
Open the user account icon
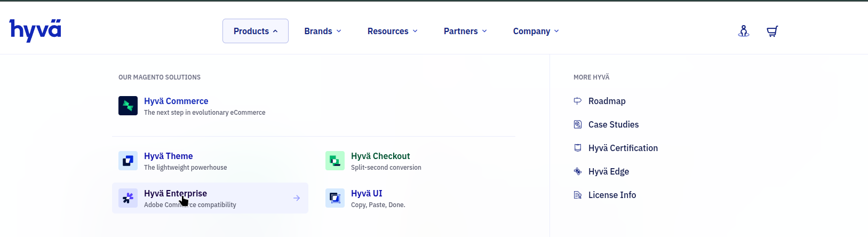coord(744,31)
